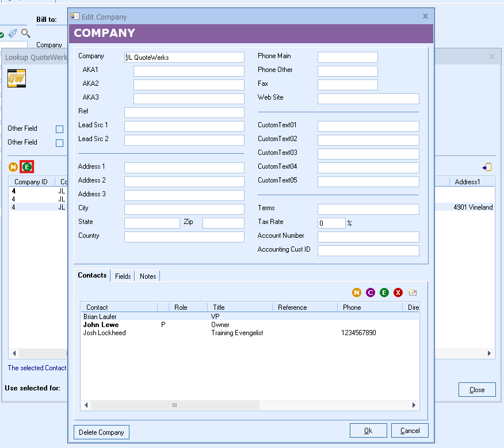
Task: Click the CustomText05 field
Action: click(x=368, y=182)
